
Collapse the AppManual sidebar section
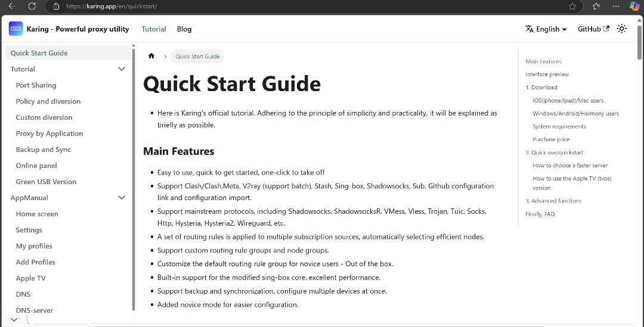(122, 197)
